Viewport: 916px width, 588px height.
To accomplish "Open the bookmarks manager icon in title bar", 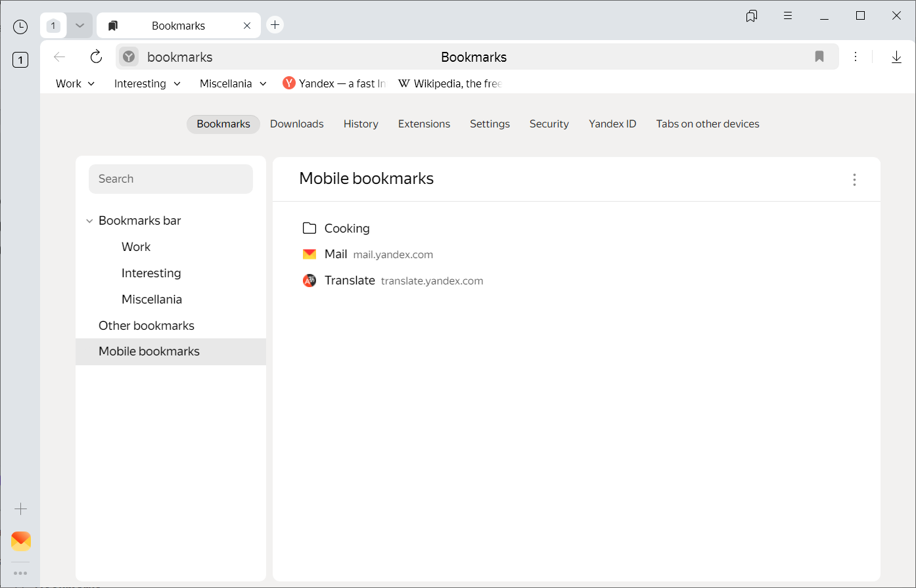I will [x=752, y=16].
